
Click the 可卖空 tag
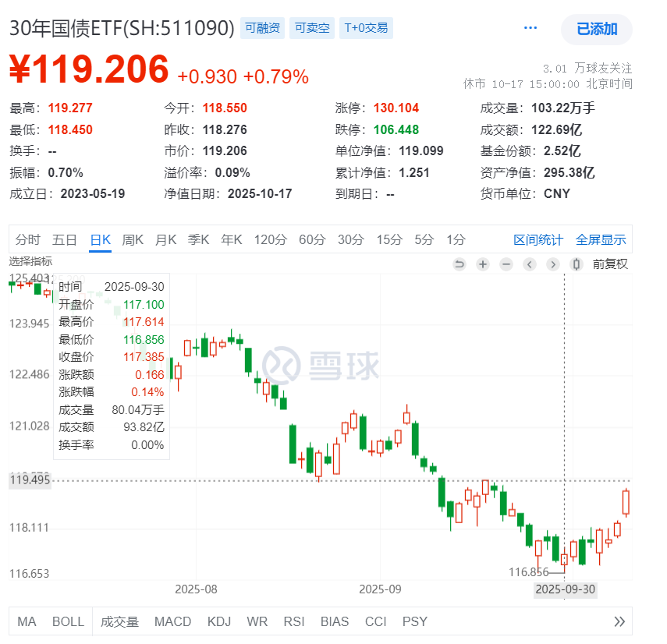click(x=312, y=28)
